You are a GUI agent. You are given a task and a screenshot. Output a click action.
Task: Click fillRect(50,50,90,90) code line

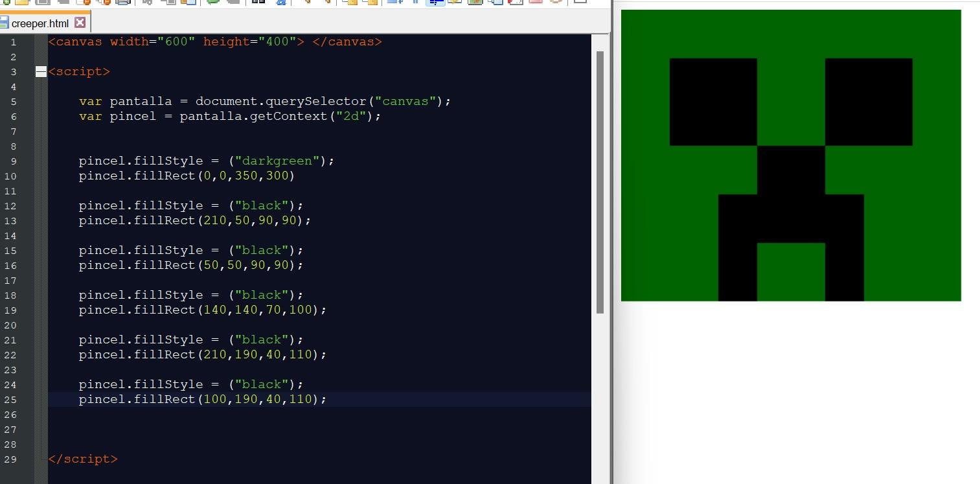191,265
